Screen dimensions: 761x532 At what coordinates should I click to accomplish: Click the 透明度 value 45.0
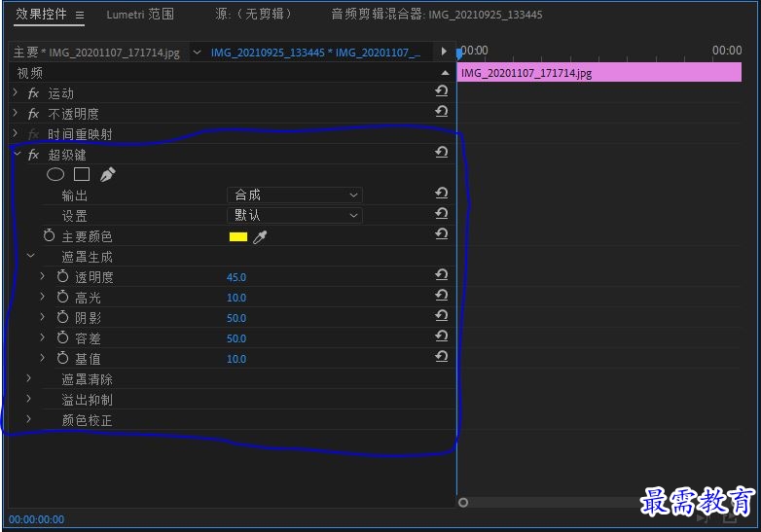pyautogui.click(x=236, y=277)
